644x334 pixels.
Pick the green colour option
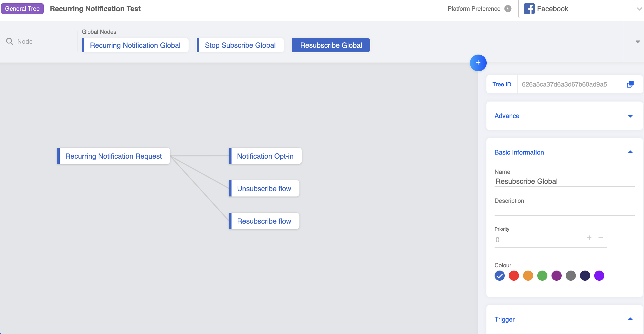[x=542, y=276]
